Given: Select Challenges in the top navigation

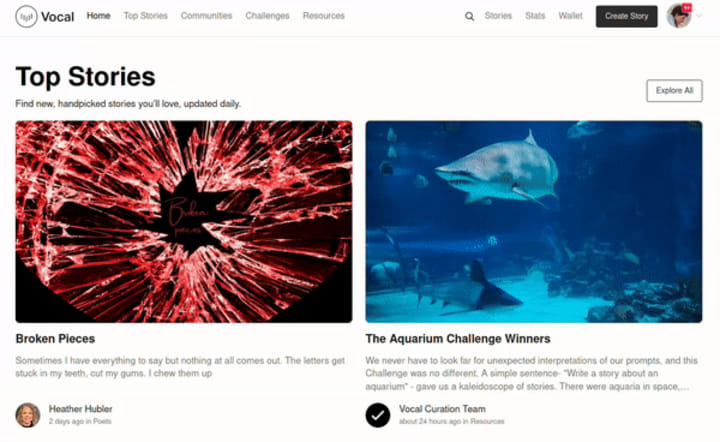Looking at the screenshot, I should [x=267, y=16].
